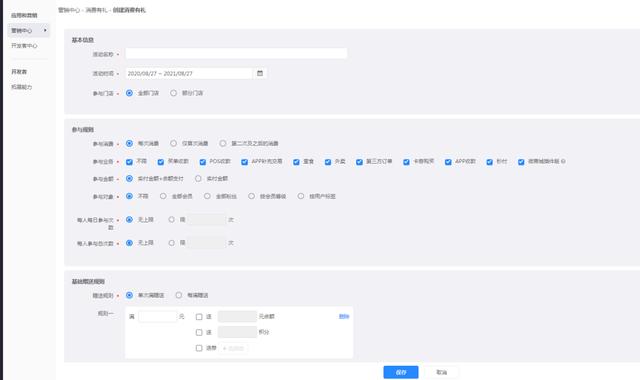Uncheck the 外卖 checkbox
Viewport: 640px width, 380px height.
coord(328,162)
